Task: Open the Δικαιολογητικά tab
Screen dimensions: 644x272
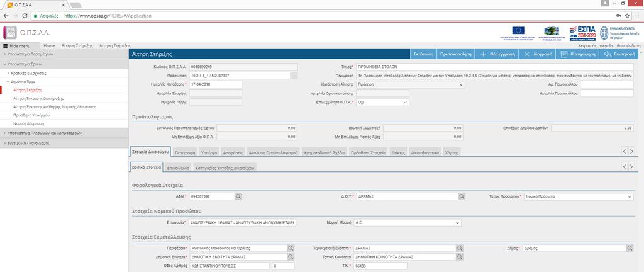Action: (425, 152)
